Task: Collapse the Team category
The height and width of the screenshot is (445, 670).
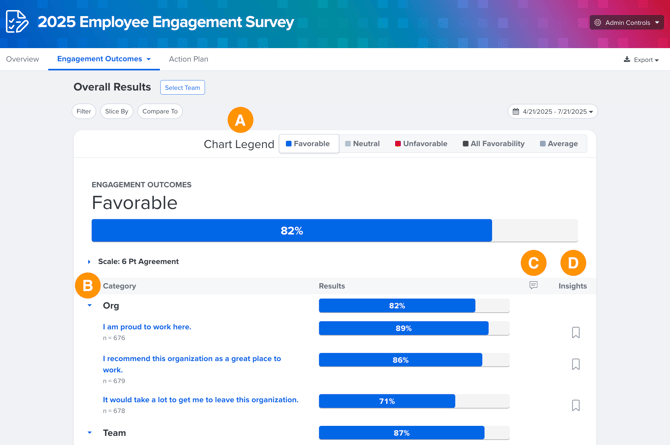Action: click(90, 433)
